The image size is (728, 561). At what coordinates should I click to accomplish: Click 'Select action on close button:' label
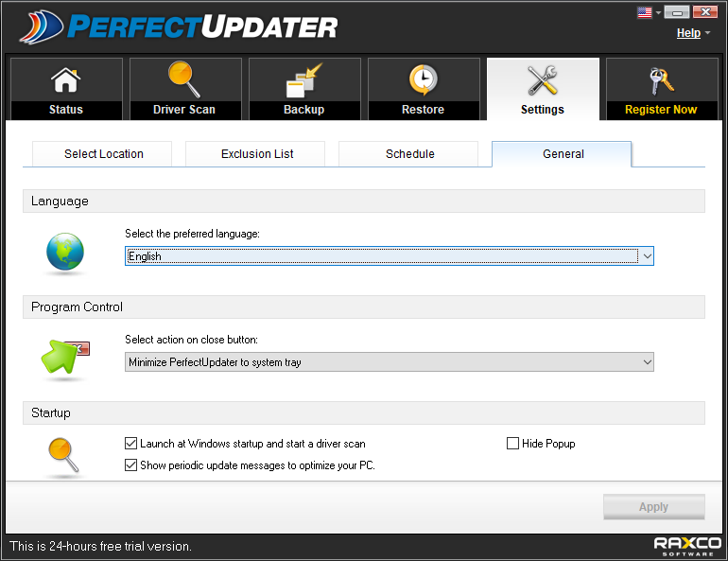pyautogui.click(x=191, y=340)
